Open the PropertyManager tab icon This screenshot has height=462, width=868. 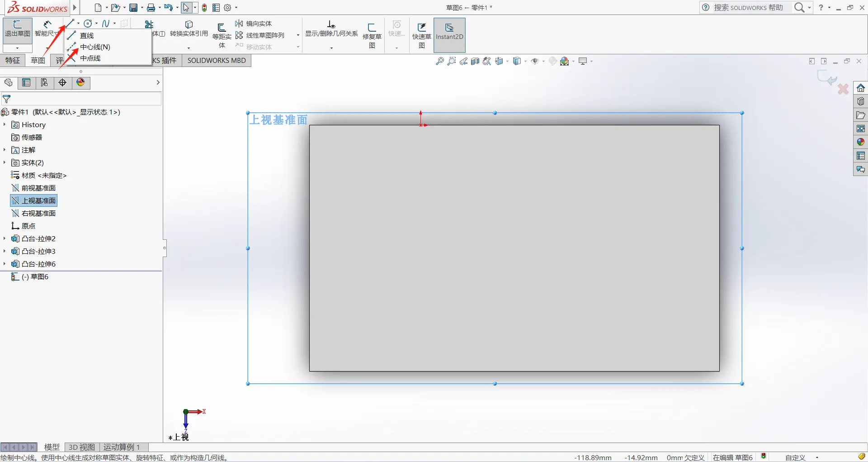point(26,82)
